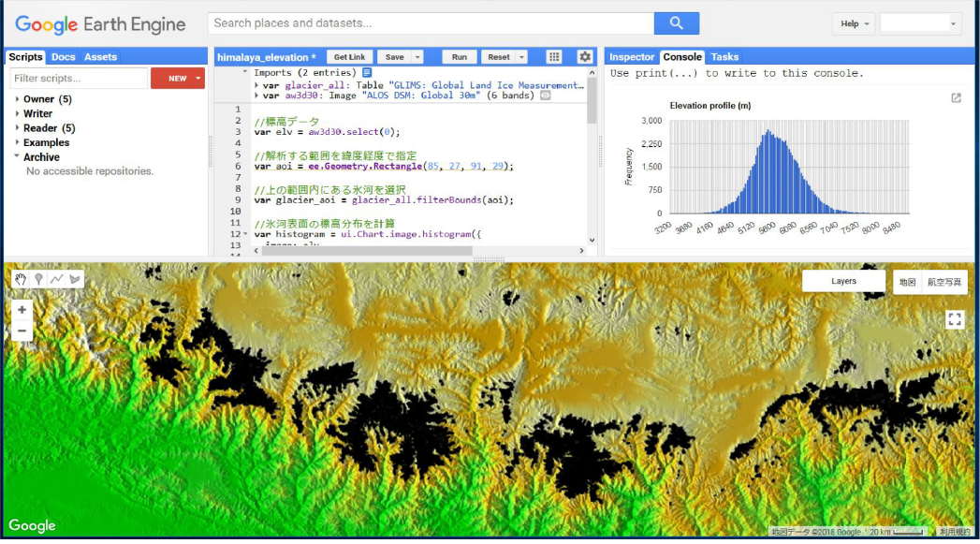Open the apps grid icon in editor toolbar
This screenshot has width=980, height=544.
pos(554,57)
